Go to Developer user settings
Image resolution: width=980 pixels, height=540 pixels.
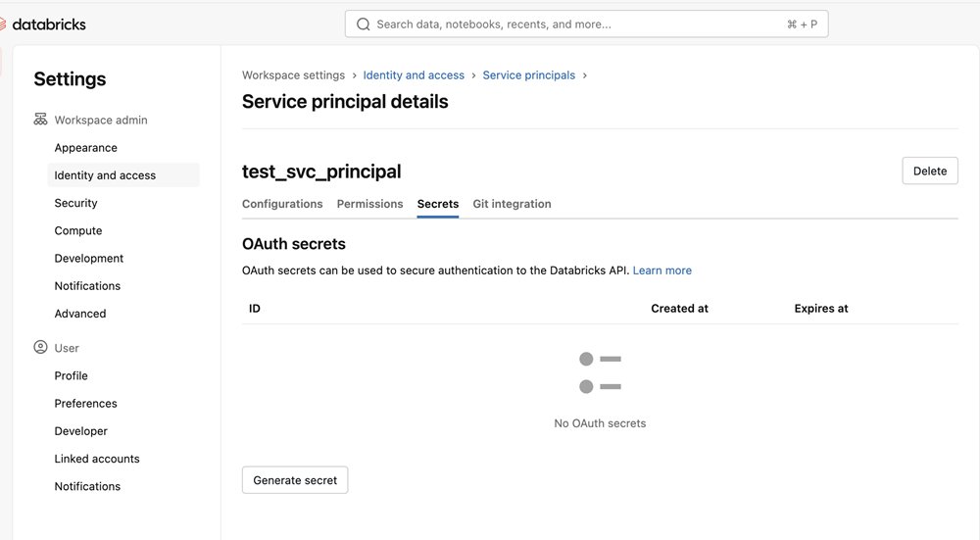click(x=80, y=431)
